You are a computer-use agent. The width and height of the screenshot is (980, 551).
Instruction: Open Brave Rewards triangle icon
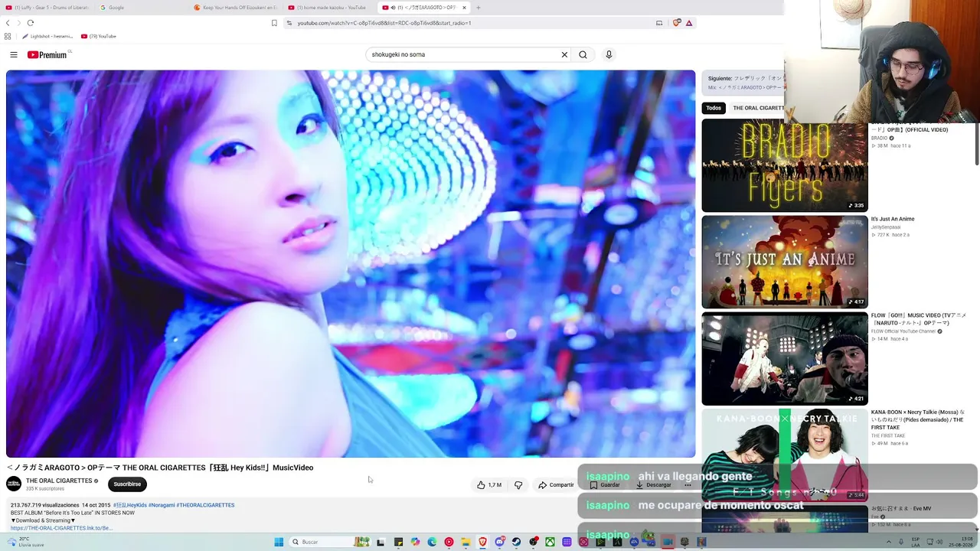point(689,23)
